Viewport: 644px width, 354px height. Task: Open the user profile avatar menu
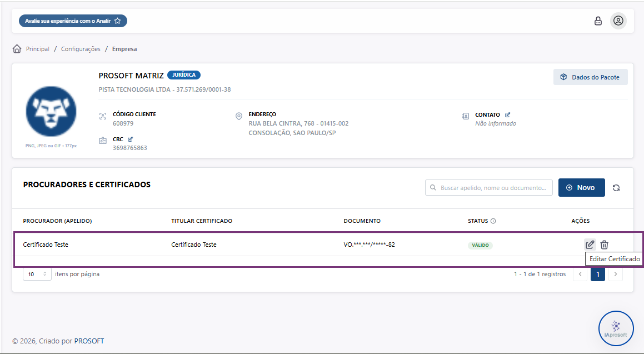coord(618,21)
